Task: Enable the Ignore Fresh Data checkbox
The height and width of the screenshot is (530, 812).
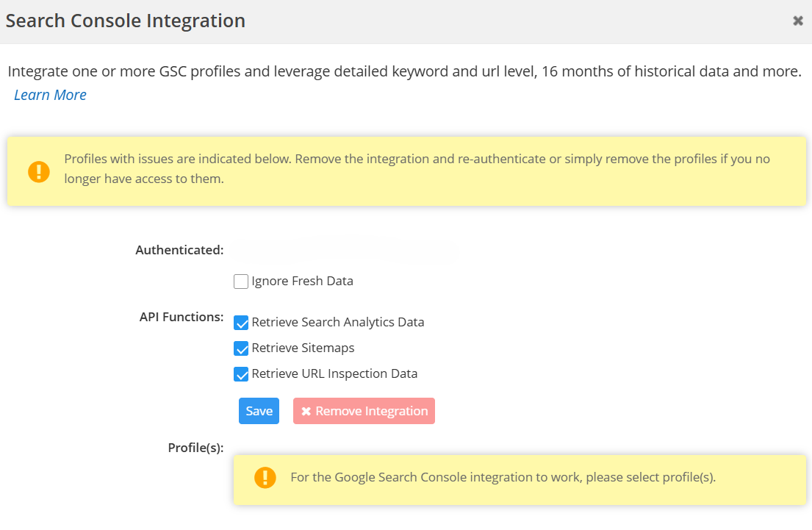Action: point(241,282)
